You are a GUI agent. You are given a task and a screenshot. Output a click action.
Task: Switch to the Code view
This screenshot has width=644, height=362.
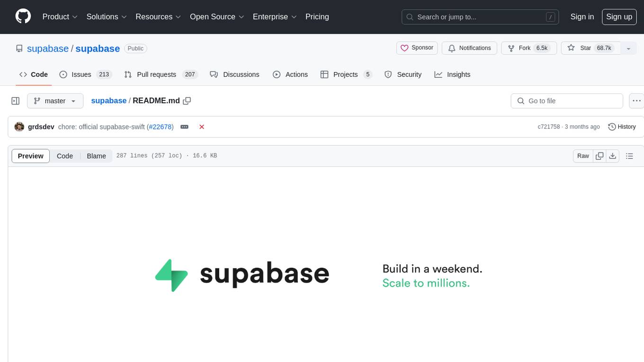pos(65,156)
